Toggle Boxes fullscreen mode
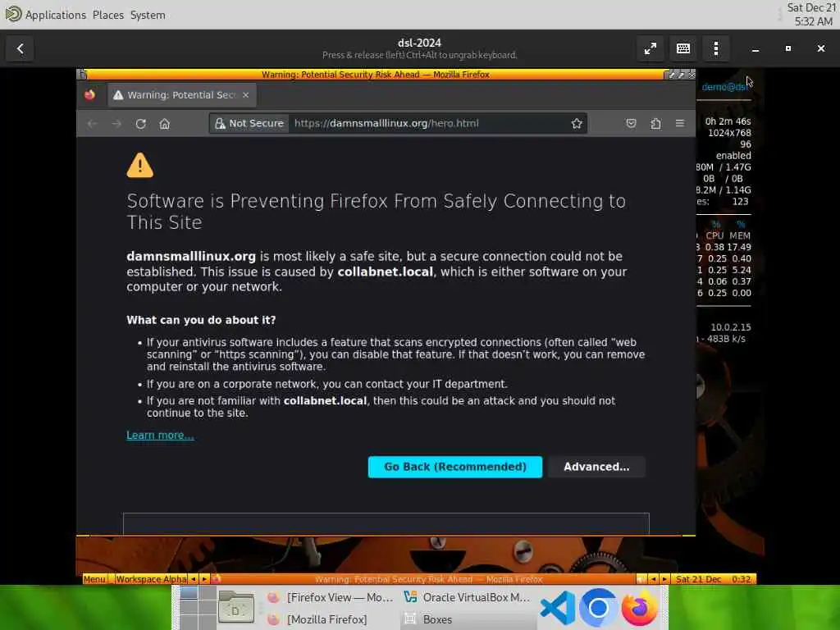The width and height of the screenshot is (840, 630). (651, 48)
